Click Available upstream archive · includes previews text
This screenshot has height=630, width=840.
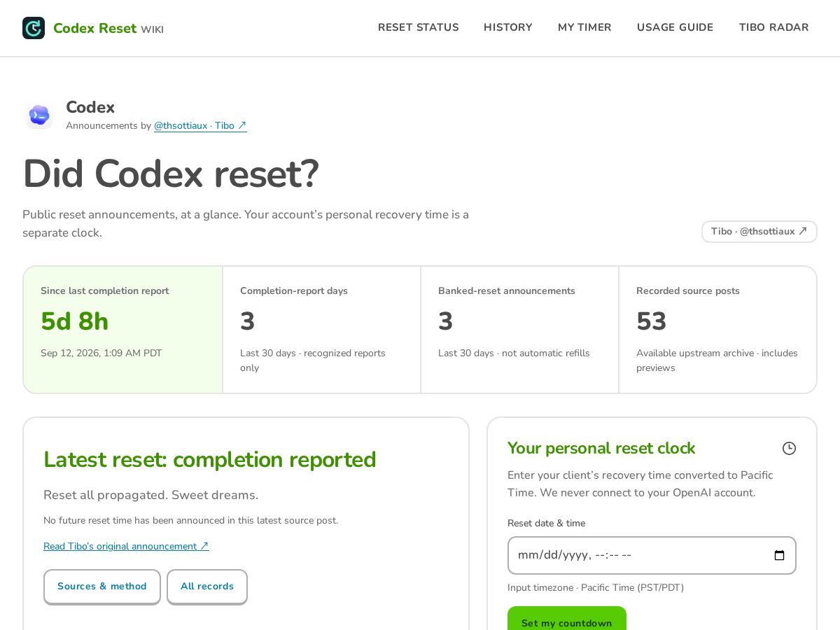pos(717,360)
